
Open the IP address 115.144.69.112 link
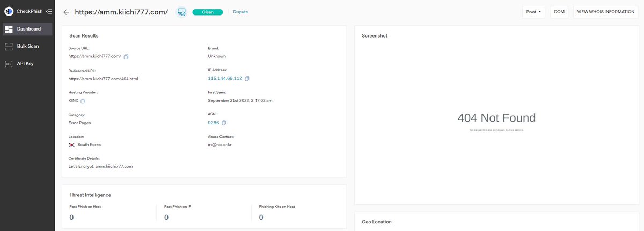pyautogui.click(x=225, y=78)
